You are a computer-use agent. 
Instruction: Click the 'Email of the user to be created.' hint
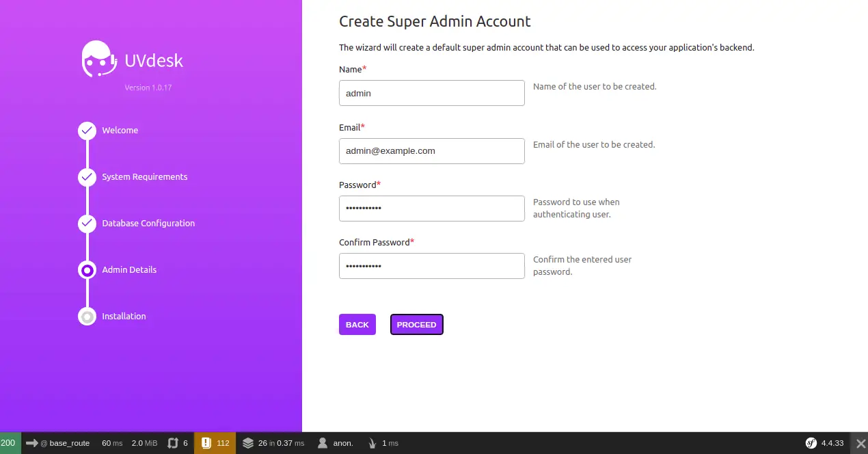coord(594,145)
